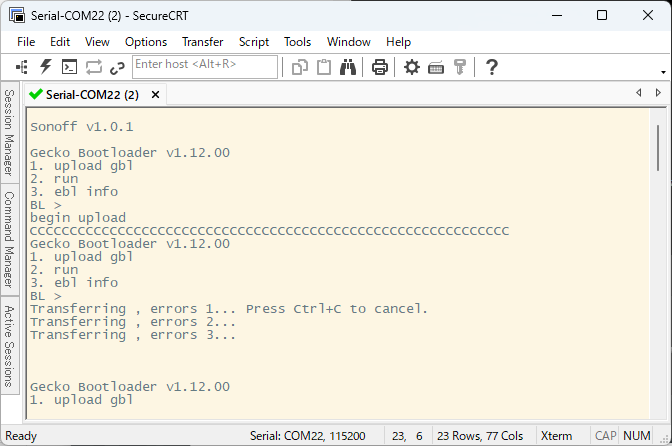Viewport: 672px width, 446px height.
Task: Open the Connect in Tab terminal icon
Action: pyautogui.click(x=69, y=67)
